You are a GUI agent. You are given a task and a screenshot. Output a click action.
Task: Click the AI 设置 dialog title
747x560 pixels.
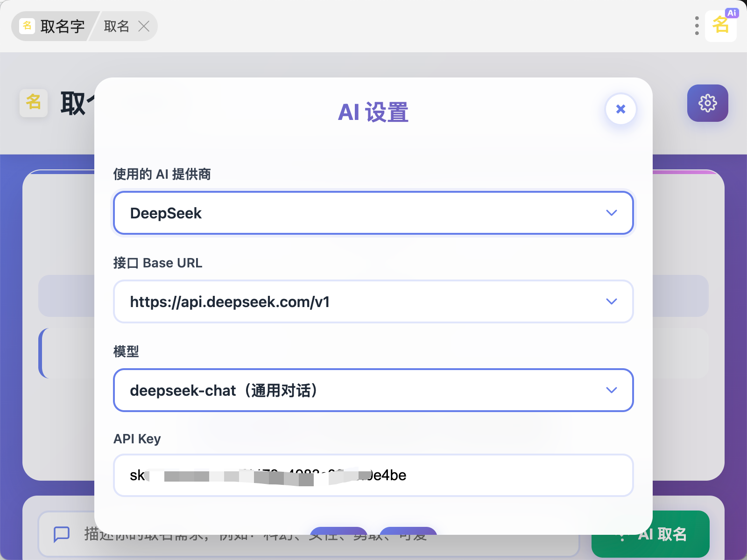coord(373,112)
